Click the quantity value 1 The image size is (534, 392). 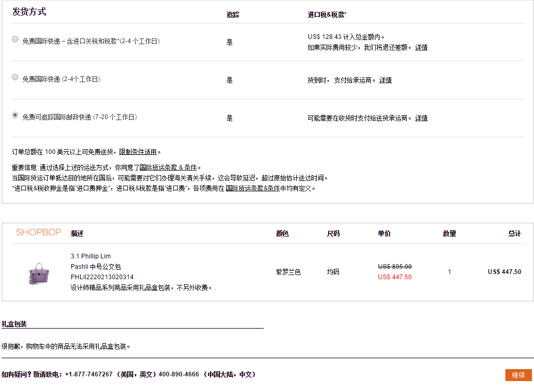pyautogui.click(x=450, y=272)
